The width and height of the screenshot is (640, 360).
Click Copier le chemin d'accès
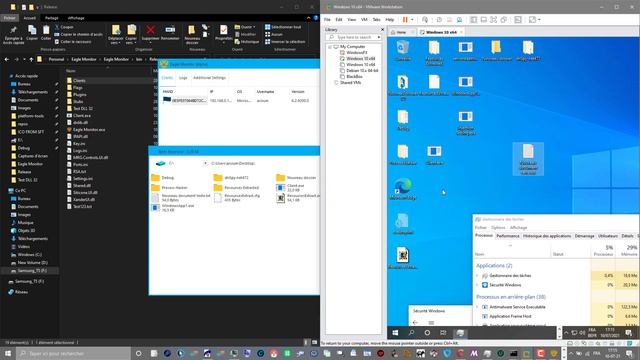pyautogui.click(x=78, y=34)
